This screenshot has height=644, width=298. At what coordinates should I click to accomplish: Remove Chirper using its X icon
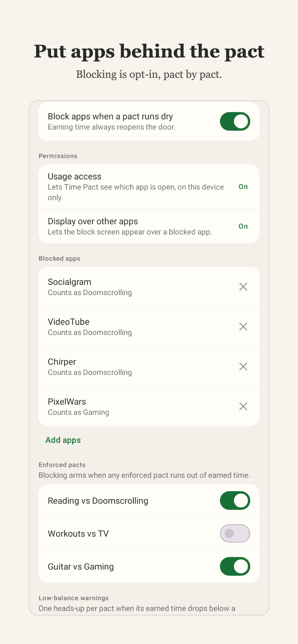(x=243, y=367)
